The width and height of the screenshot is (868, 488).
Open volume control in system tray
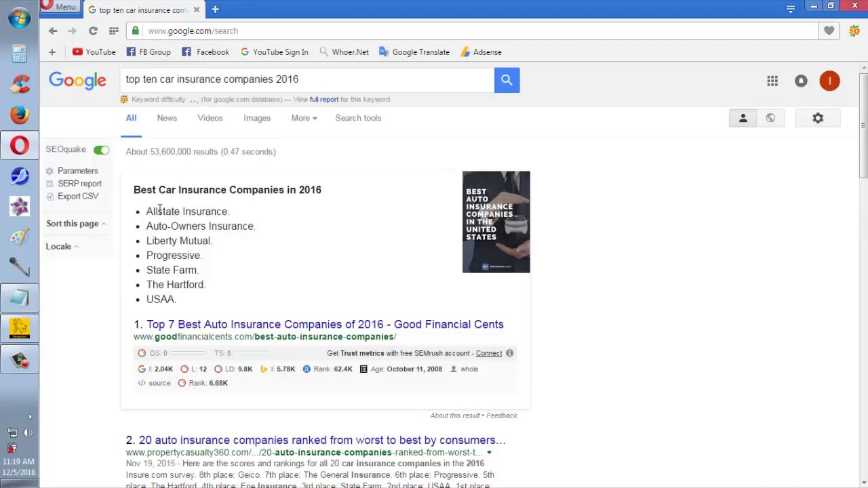(28, 432)
